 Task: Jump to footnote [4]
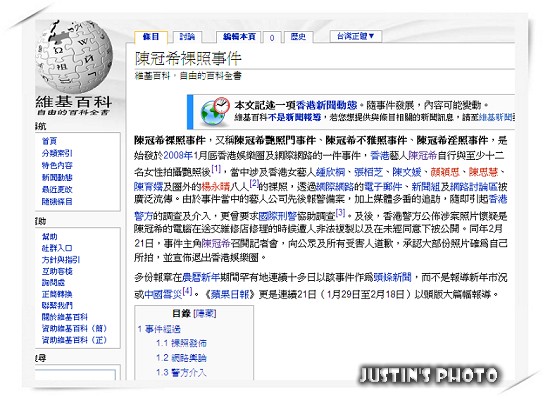tap(187, 291)
